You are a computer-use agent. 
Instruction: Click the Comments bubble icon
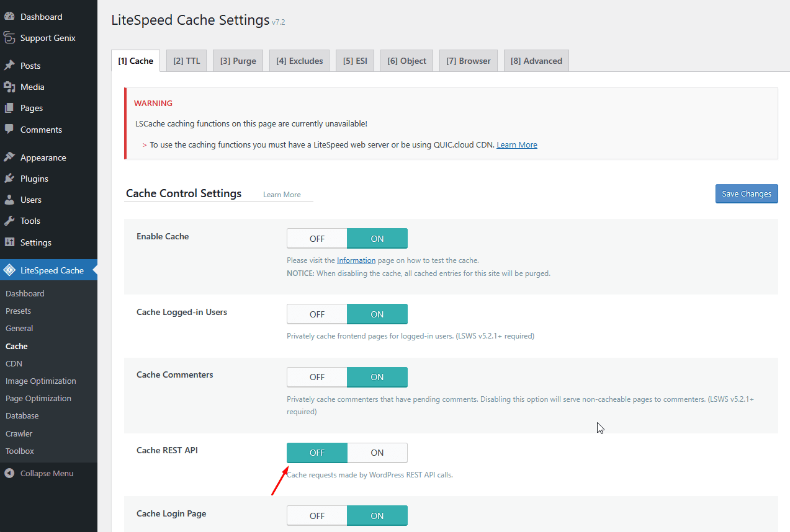[9, 130]
